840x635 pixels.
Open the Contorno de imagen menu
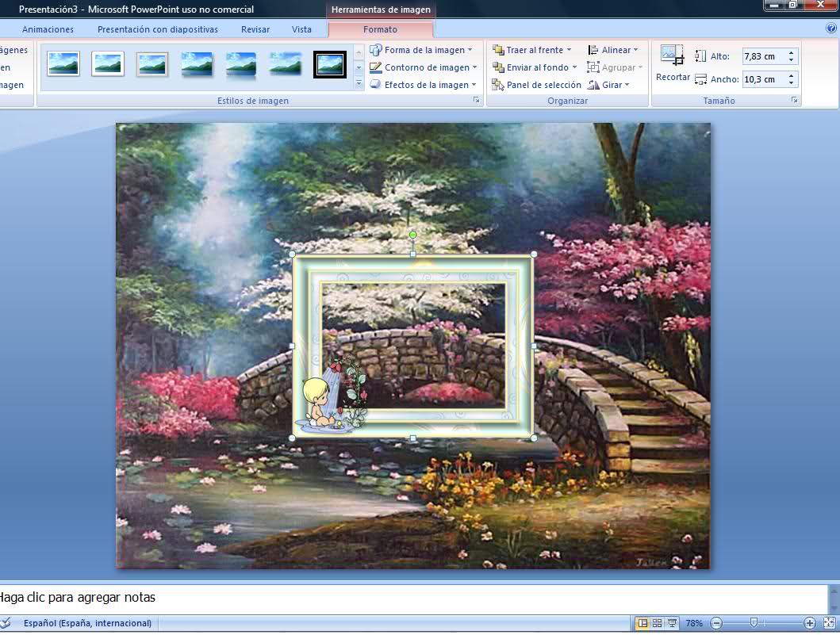(x=424, y=67)
